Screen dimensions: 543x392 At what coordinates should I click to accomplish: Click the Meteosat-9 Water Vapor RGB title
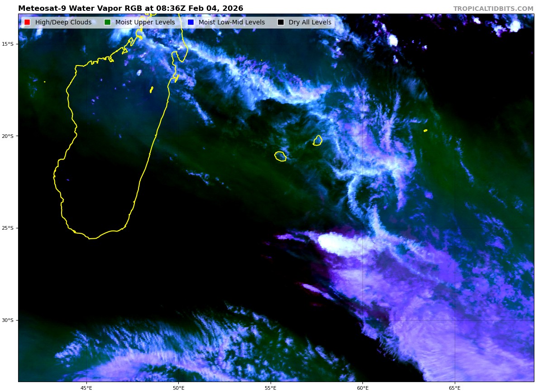pos(130,9)
